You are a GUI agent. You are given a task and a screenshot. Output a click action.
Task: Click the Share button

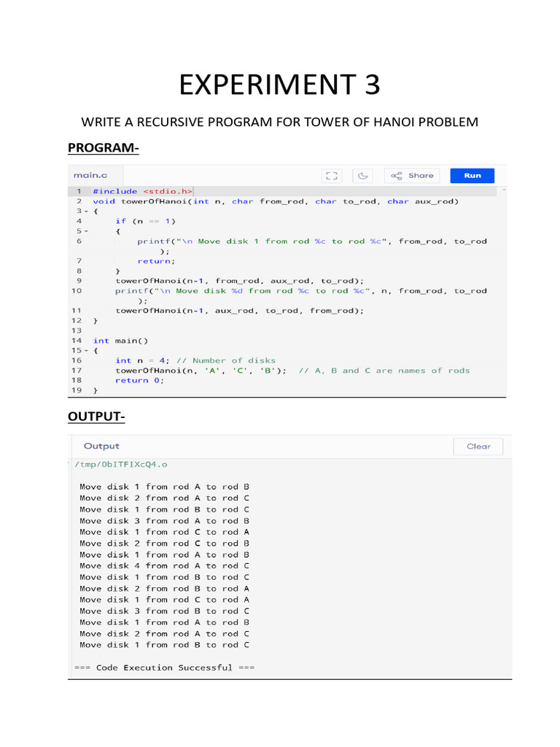412,176
